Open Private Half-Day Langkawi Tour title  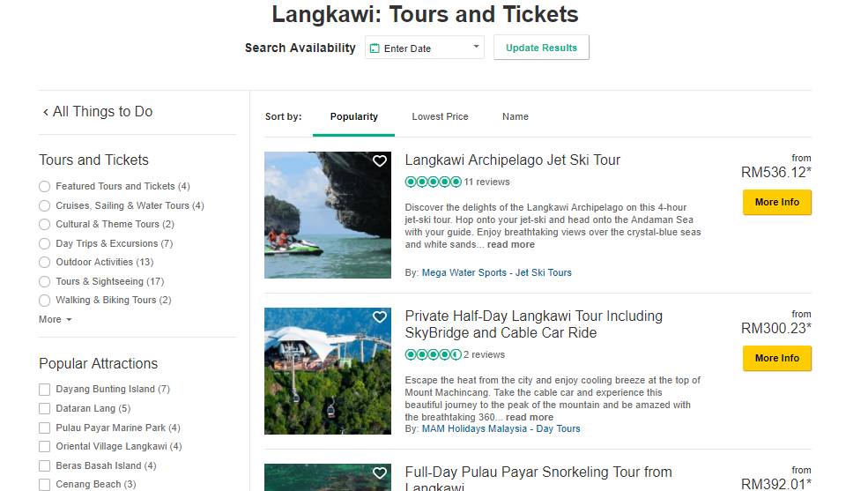coord(534,324)
